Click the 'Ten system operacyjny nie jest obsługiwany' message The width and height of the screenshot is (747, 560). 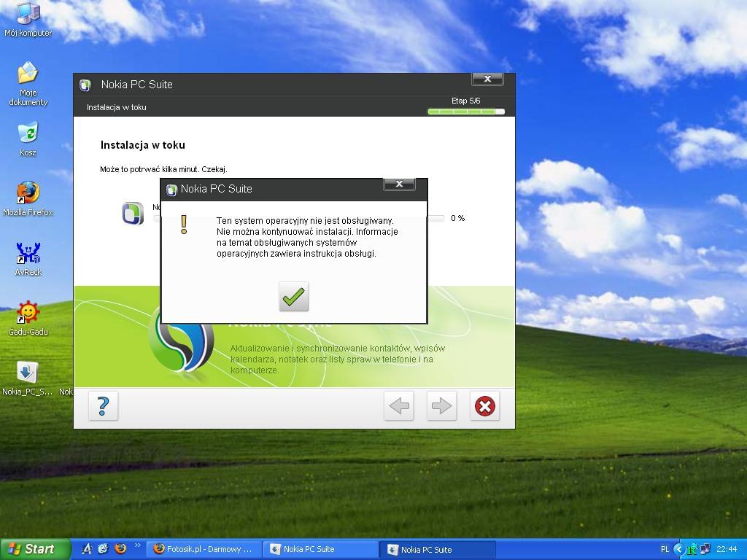[305, 220]
